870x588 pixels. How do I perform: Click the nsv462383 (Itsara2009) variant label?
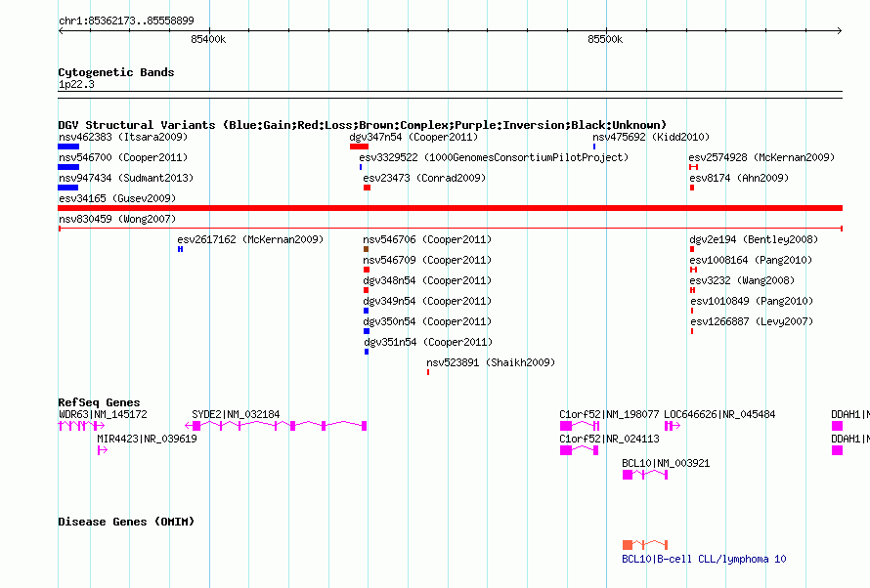[123, 137]
